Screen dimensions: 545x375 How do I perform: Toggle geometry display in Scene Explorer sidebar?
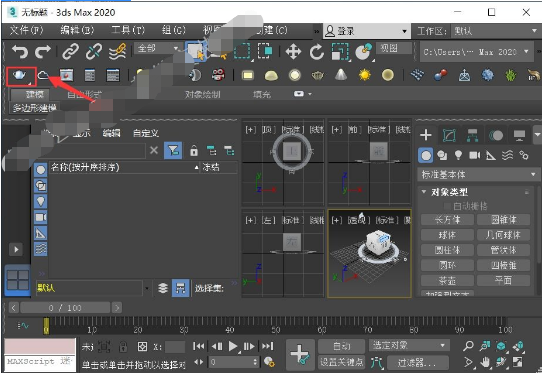(x=41, y=170)
